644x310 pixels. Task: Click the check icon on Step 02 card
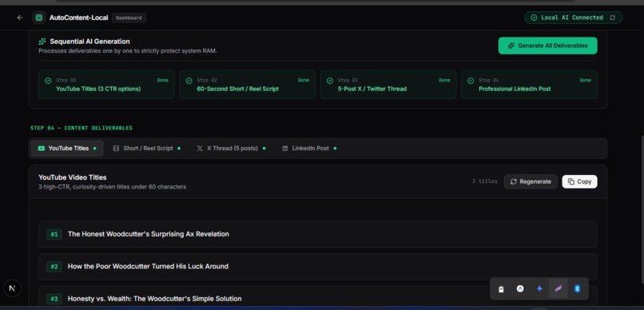(189, 81)
